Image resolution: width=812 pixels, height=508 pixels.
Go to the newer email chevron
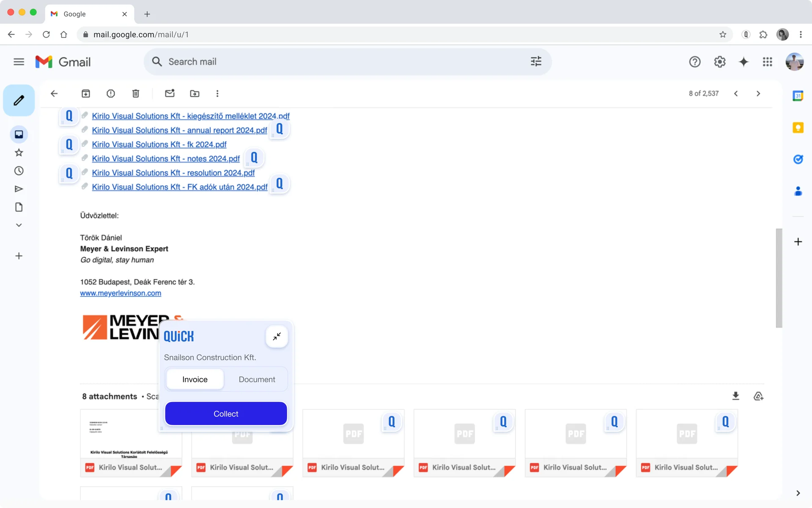[736, 94]
